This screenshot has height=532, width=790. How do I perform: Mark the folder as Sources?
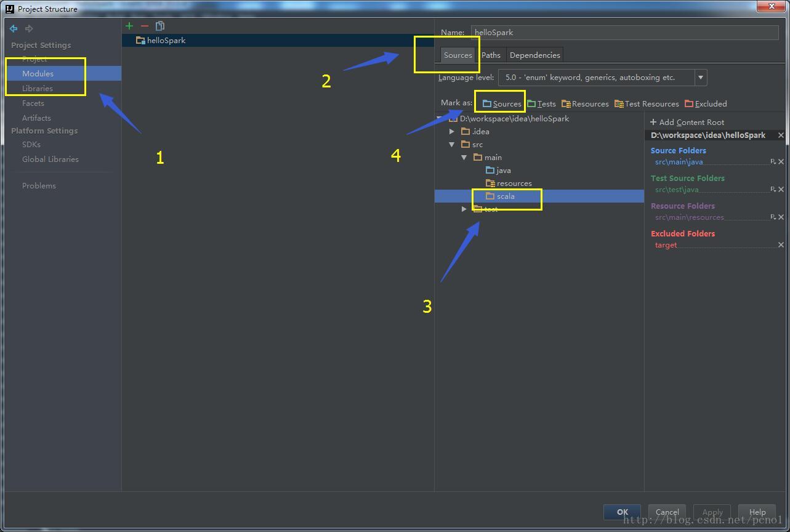pyautogui.click(x=502, y=103)
